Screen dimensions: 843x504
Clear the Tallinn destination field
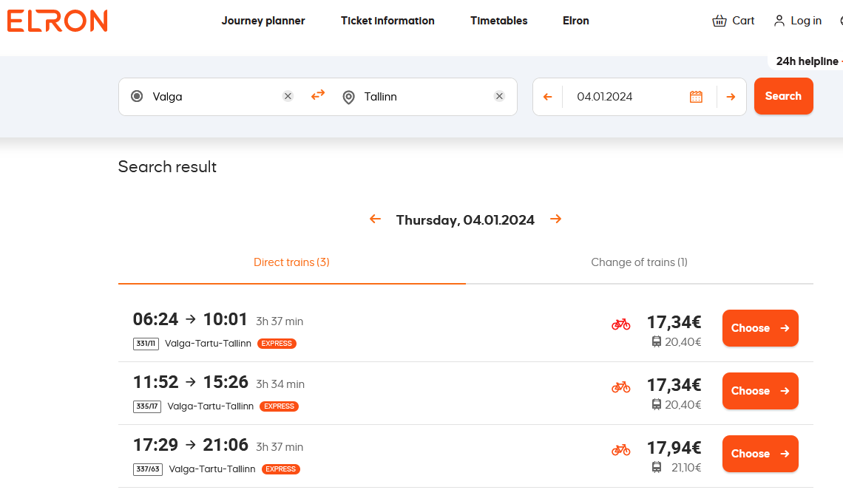(x=499, y=96)
